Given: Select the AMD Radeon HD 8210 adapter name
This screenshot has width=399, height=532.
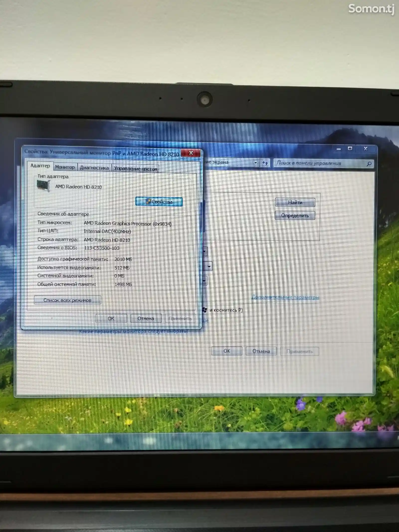Looking at the screenshot, I should (79, 187).
